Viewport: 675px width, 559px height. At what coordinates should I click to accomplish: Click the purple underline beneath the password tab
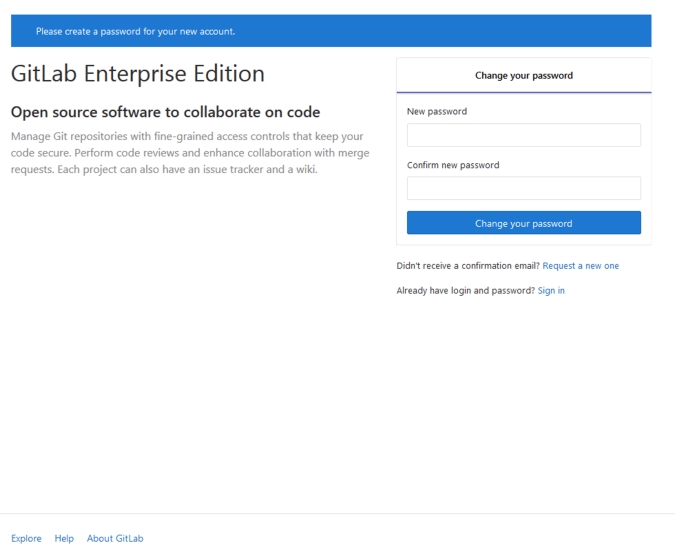pos(523,92)
